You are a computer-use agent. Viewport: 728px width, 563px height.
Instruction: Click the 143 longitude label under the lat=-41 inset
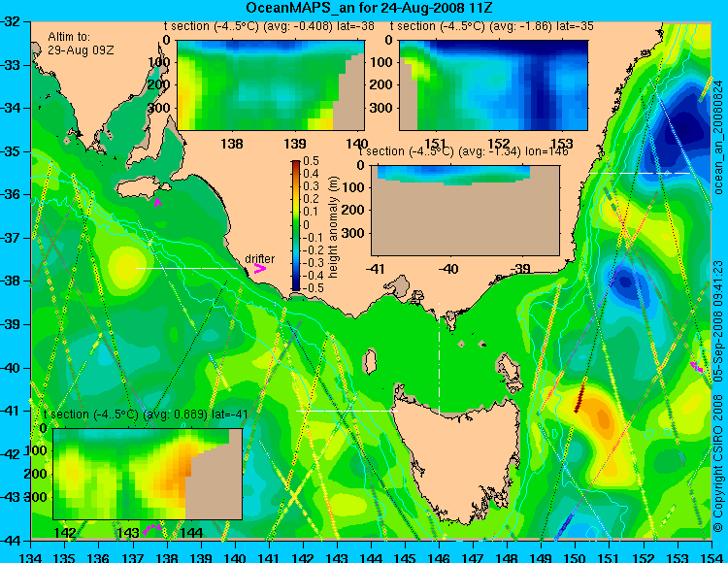128,532
